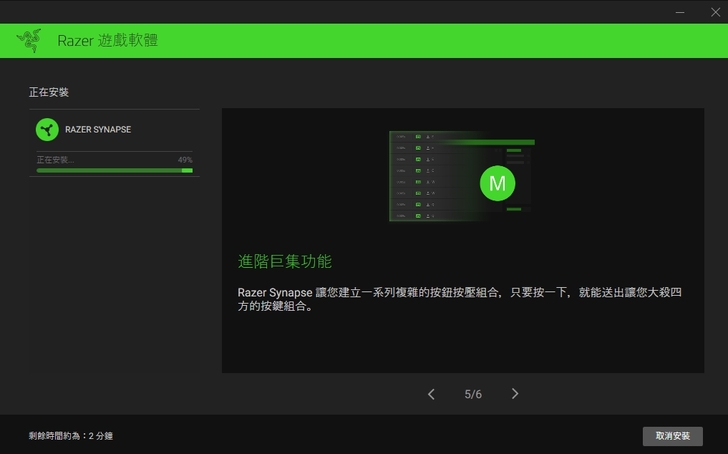
Task: Select the RAZER SYNAPSE item label
Action: point(98,129)
